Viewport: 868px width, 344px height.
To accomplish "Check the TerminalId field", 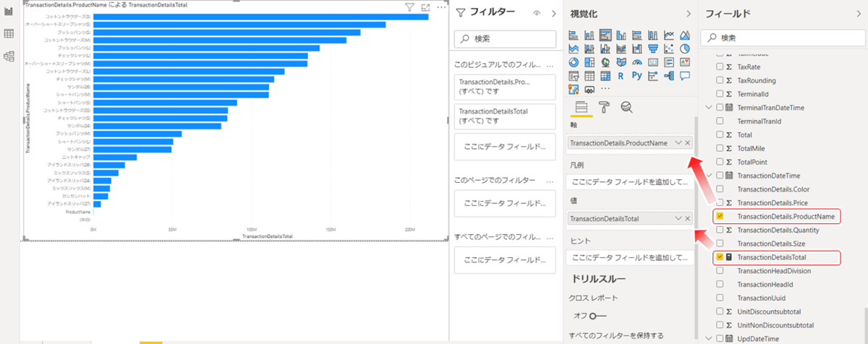I will (x=720, y=94).
